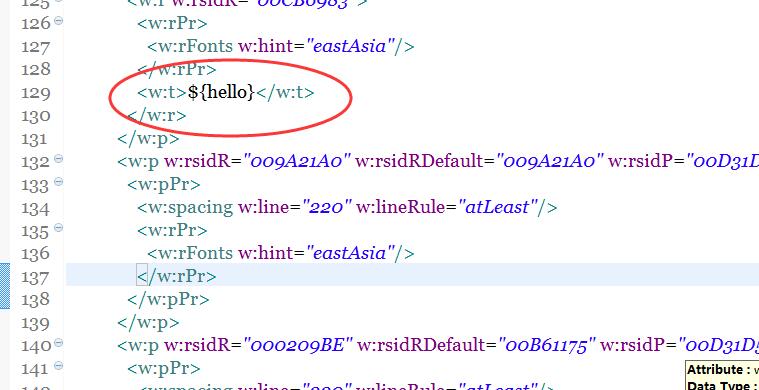Click the <w:rPr> tag on line 135

[172, 230]
